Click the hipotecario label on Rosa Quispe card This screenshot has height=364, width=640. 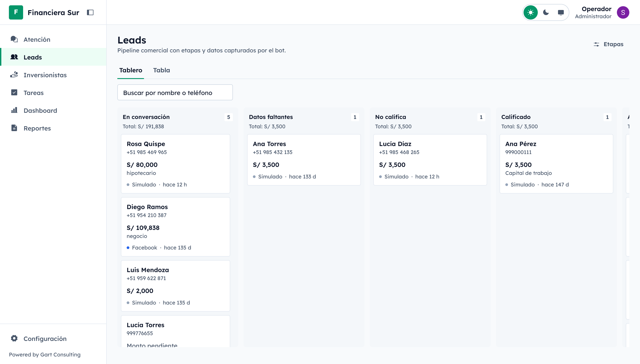pos(141,173)
